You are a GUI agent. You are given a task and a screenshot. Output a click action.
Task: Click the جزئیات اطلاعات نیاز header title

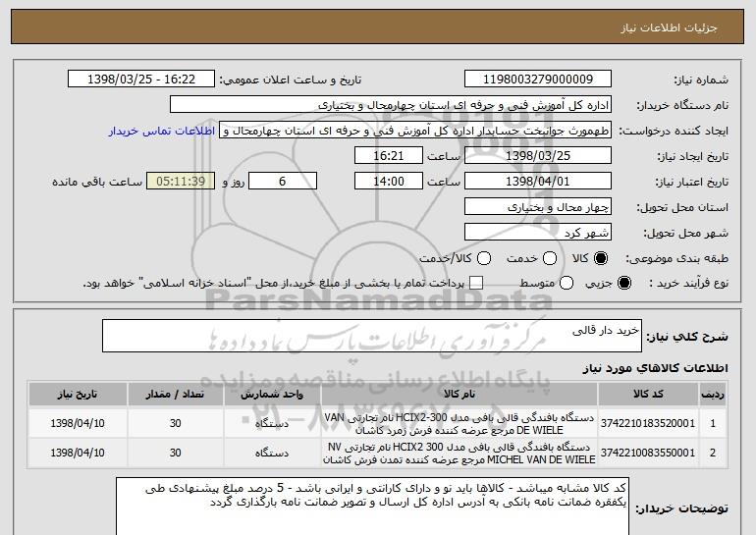coord(669,27)
